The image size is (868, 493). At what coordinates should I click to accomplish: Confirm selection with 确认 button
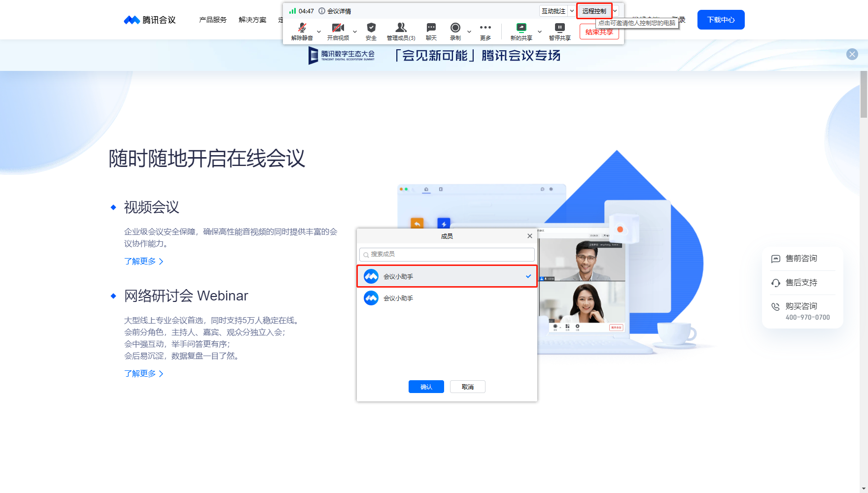click(426, 387)
